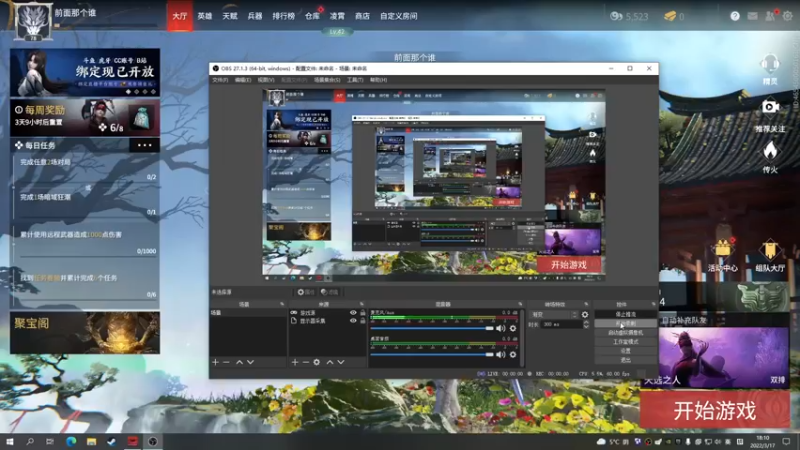Toggle the lock on the first OBS source
Screen dimensions: 800x450
point(363,313)
